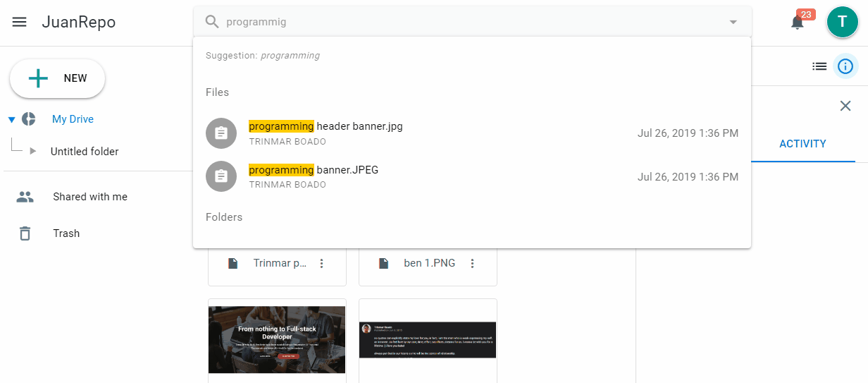Image resolution: width=868 pixels, height=383 pixels.
Task: Open more options for ben 1.PNG
Action: (473, 263)
